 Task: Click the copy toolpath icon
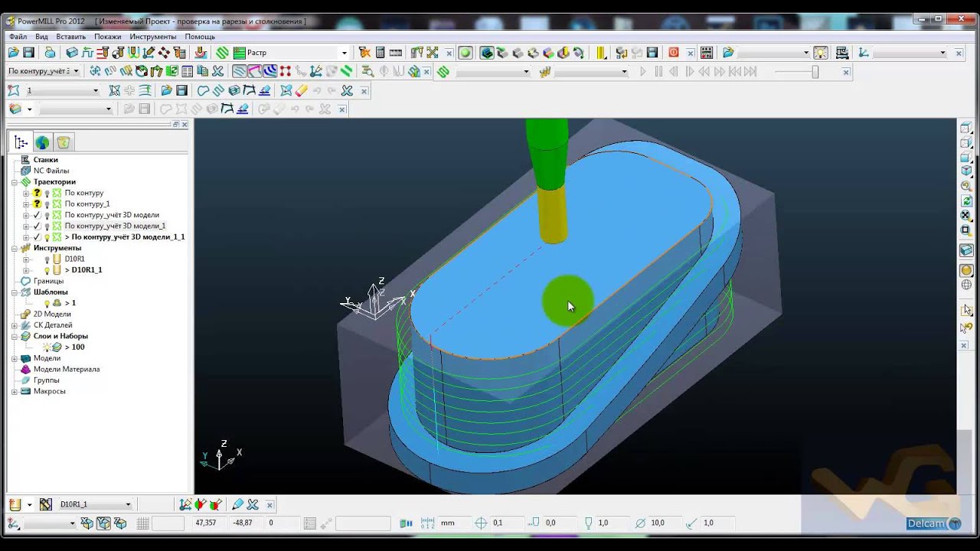[x=203, y=71]
